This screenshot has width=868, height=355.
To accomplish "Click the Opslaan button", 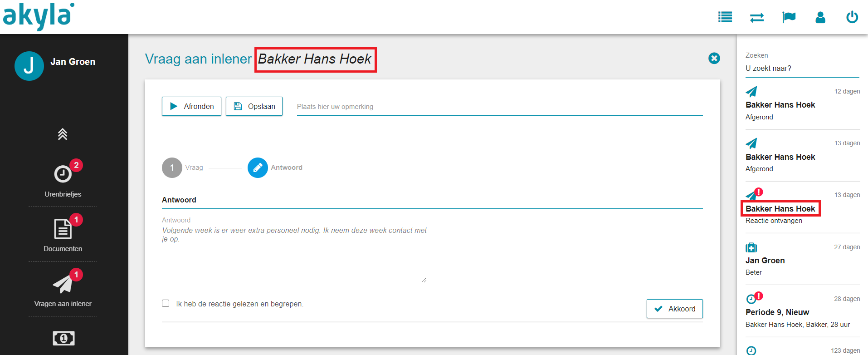I will tap(254, 106).
